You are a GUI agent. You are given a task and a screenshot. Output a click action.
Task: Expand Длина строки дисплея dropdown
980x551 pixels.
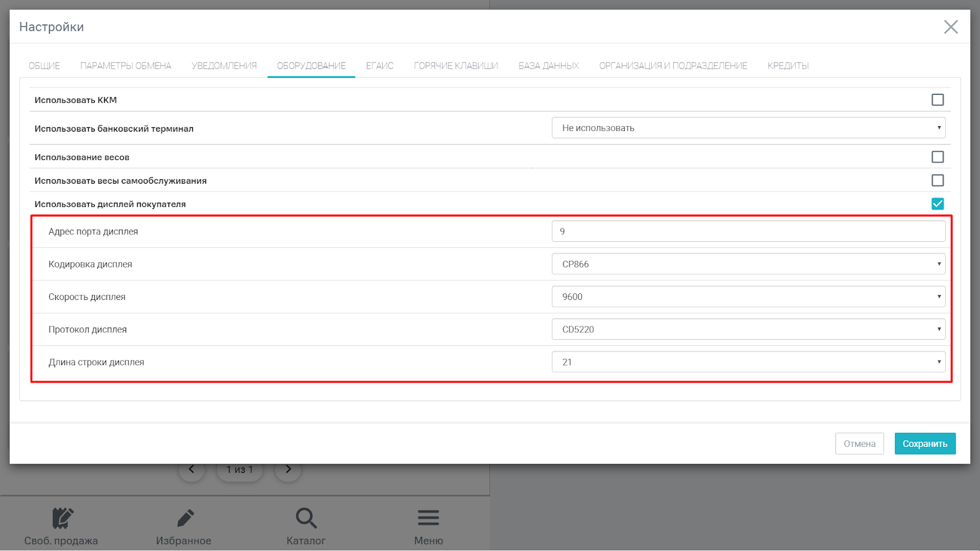click(x=748, y=362)
